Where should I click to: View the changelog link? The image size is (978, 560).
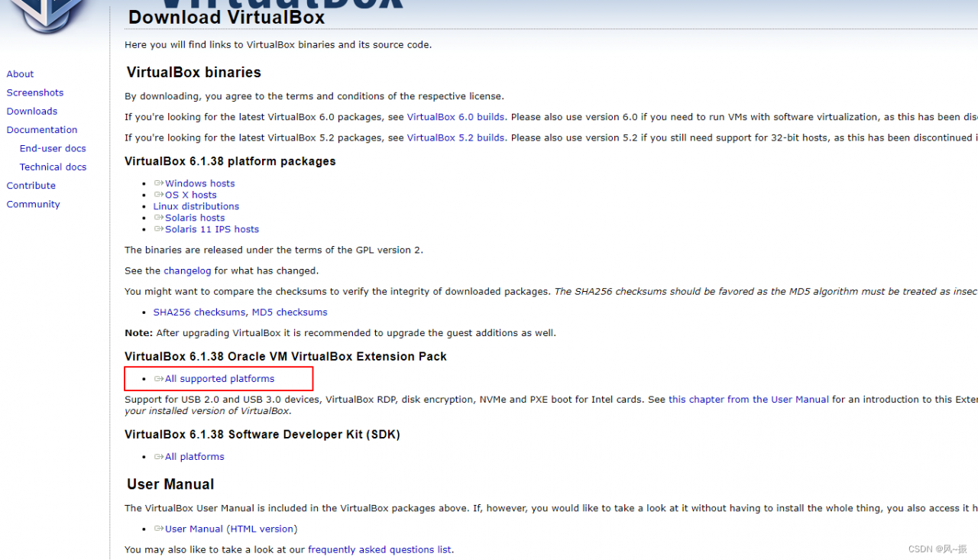187,270
